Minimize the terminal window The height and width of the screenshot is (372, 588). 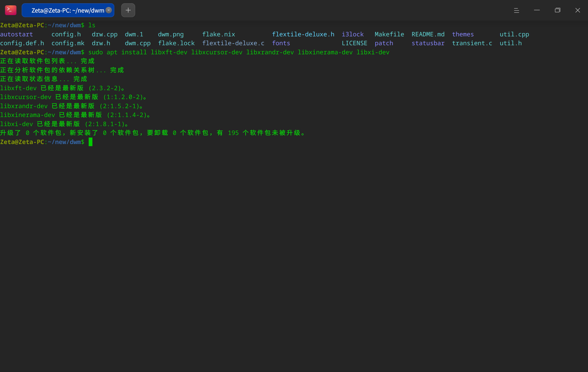point(537,10)
